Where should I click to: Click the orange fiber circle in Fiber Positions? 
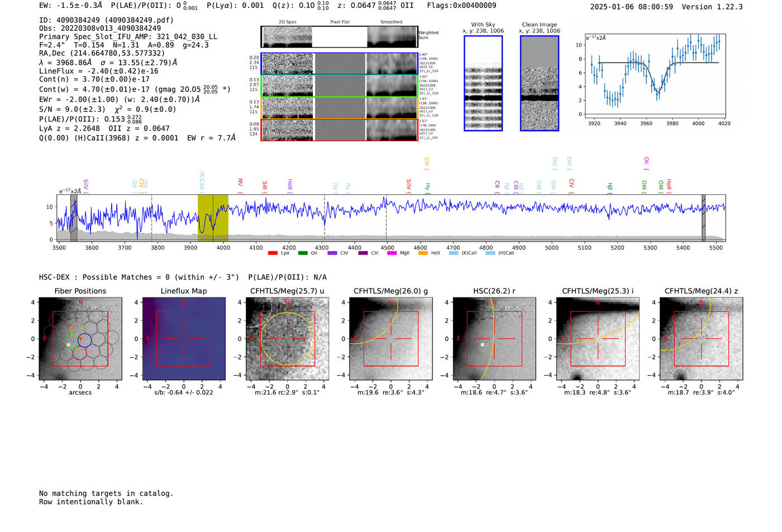point(77,329)
